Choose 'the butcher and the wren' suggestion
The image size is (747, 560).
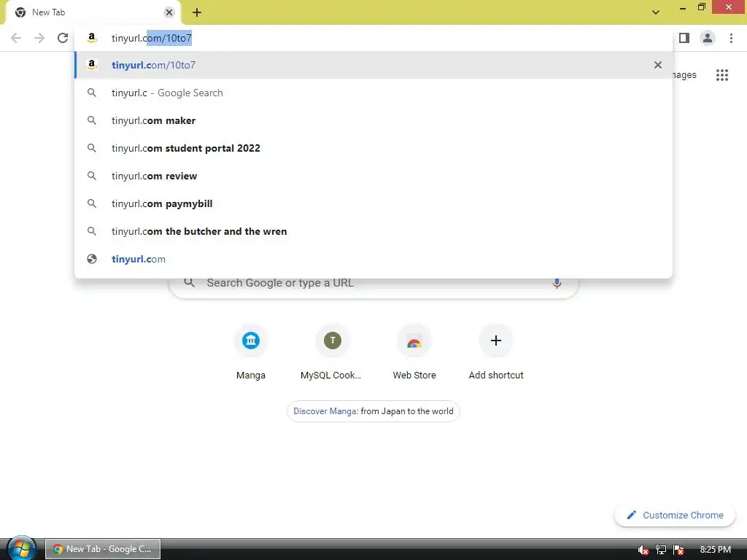coord(373,231)
